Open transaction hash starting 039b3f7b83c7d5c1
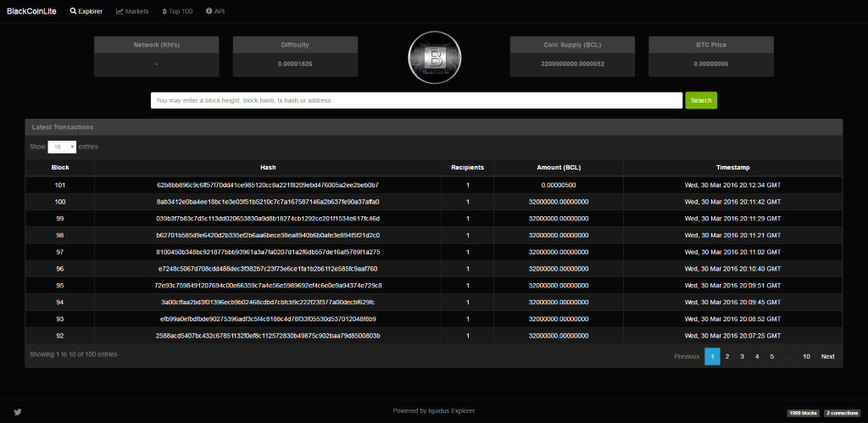The image size is (868, 423). click(x=268, y=219)
